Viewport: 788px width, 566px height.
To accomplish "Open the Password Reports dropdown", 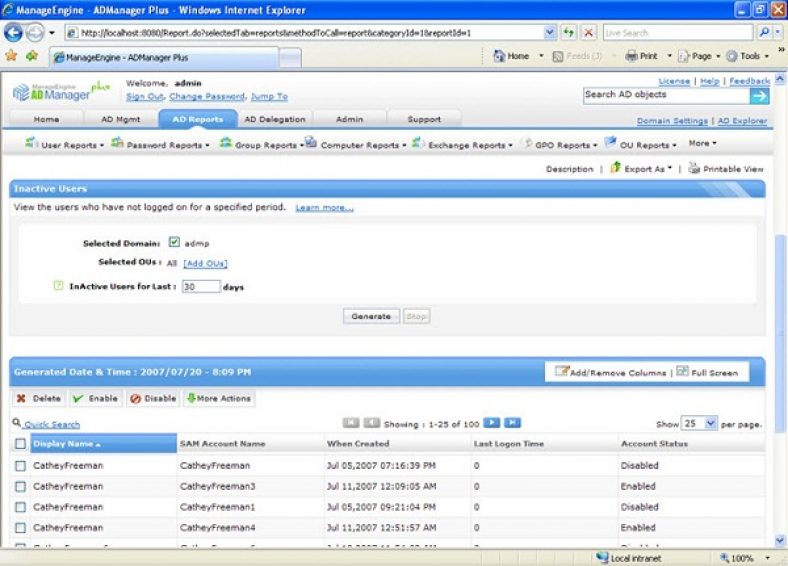I will [x=160, y=145].
